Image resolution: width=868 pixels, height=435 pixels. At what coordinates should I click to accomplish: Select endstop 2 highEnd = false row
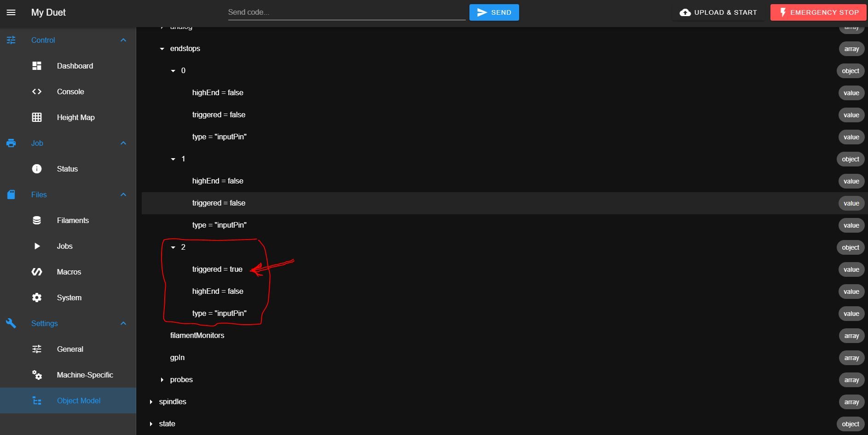click(x=505, y=292)
